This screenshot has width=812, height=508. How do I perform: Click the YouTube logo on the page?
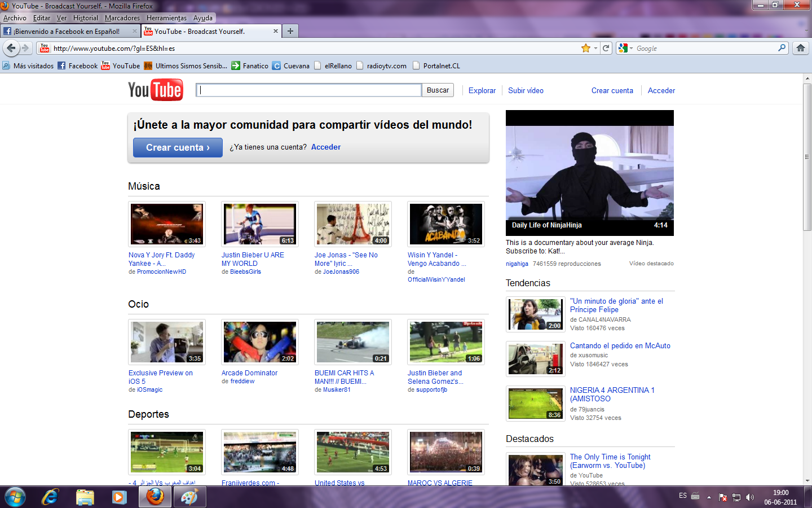click(155, 90)
